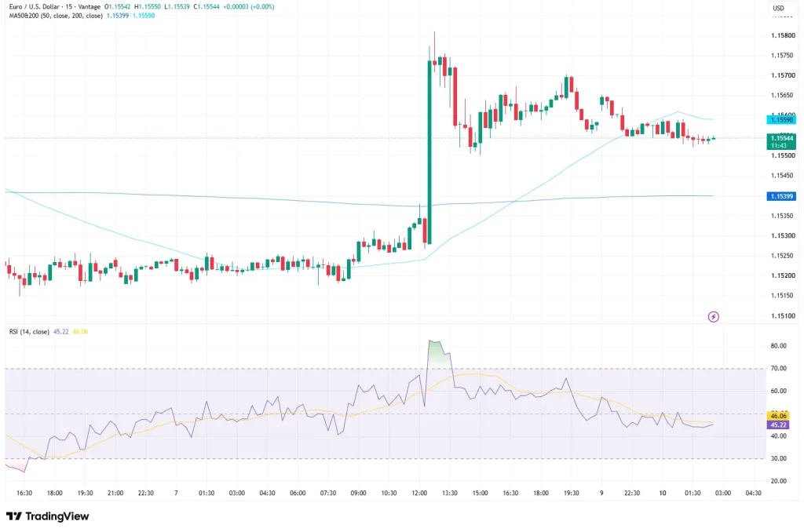Screen dimensions: 804x532
Task: Click the 19:30 time label near the left
Action: click(85, 493)
